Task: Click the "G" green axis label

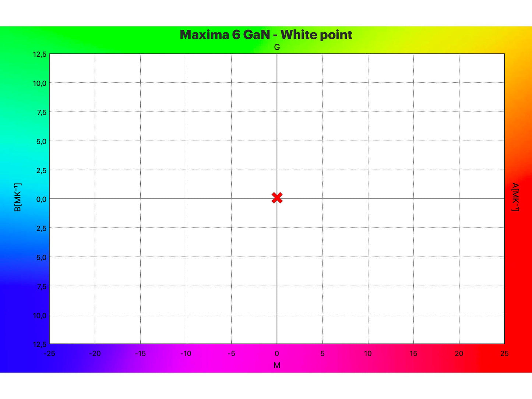Action: click(277, 47)
